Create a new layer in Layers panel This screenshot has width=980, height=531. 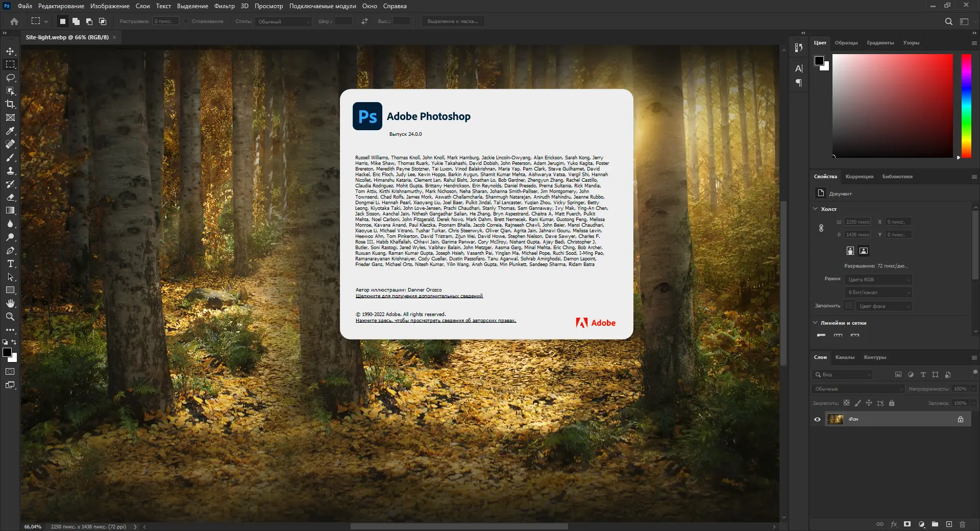tap(950, 524)
